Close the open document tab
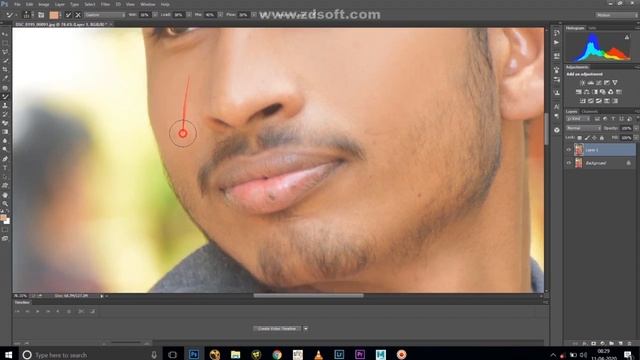The width and height of the screenshot is (640, 360). click(111, 24)
